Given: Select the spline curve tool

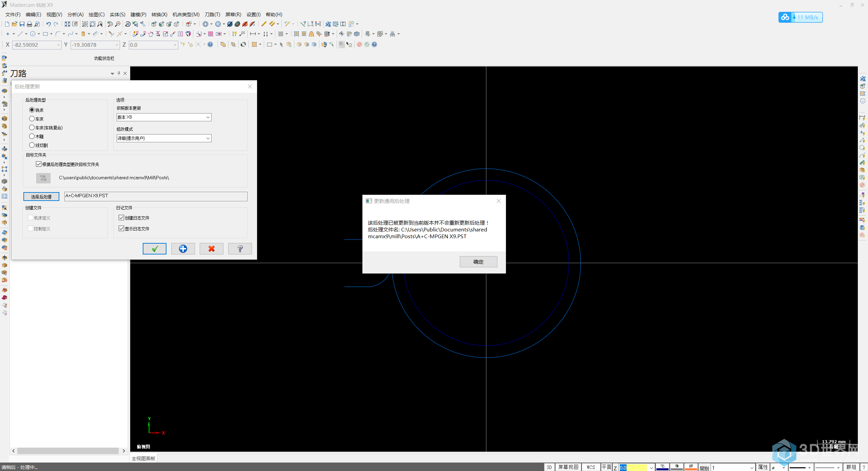Looking at the screenshot, I should 71,34.
